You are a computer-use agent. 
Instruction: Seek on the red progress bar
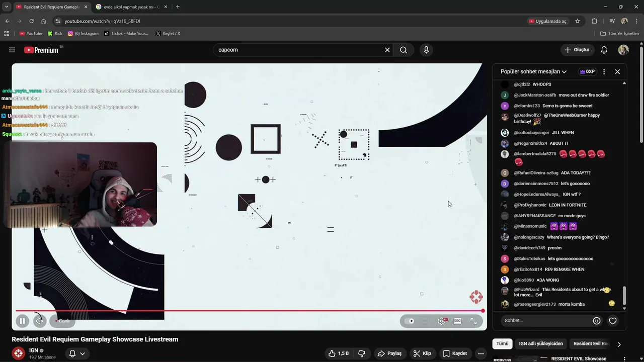point(249,311)
